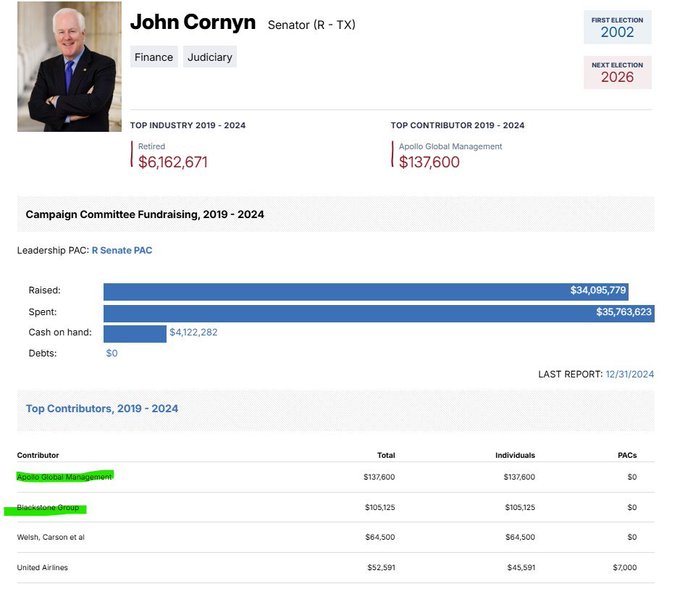680x589 pixels.
Task: Sort table by Individuals column header
Action: coord(515,455)
